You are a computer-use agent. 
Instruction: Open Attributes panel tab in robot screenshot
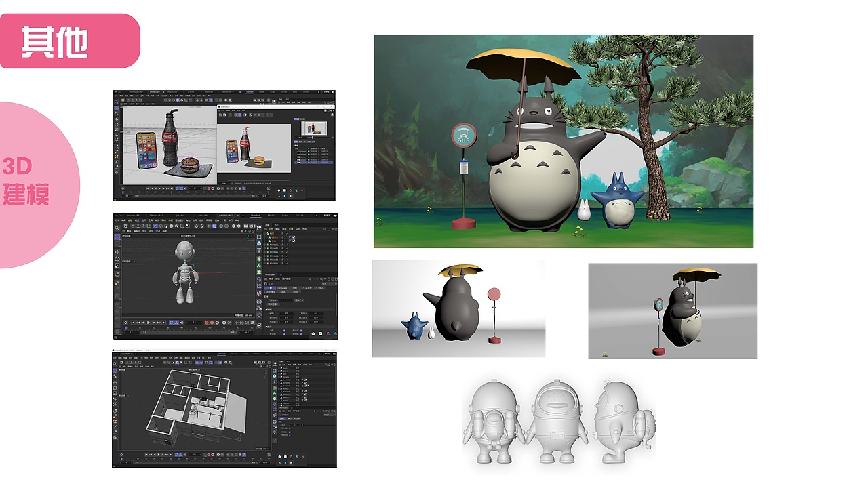point(270,274)
